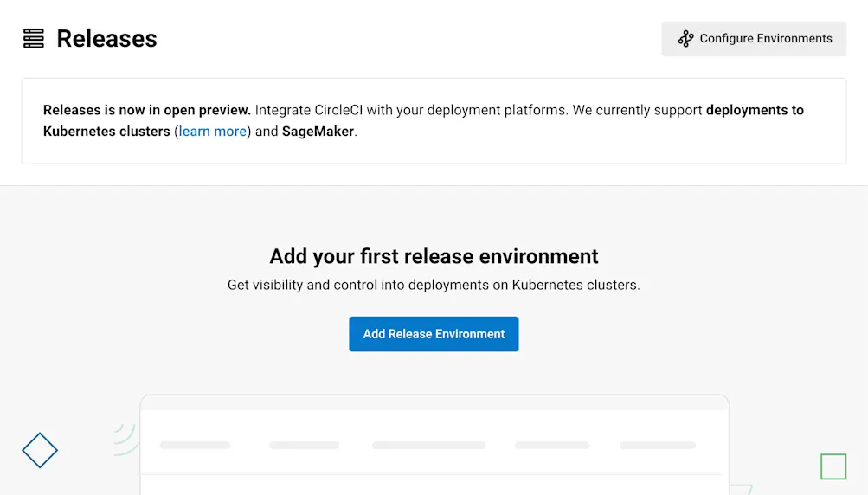Viewport: 868px width, 495px height.
Task: Click the "Releases is now in open preview." text
Action: click(147, 110)
